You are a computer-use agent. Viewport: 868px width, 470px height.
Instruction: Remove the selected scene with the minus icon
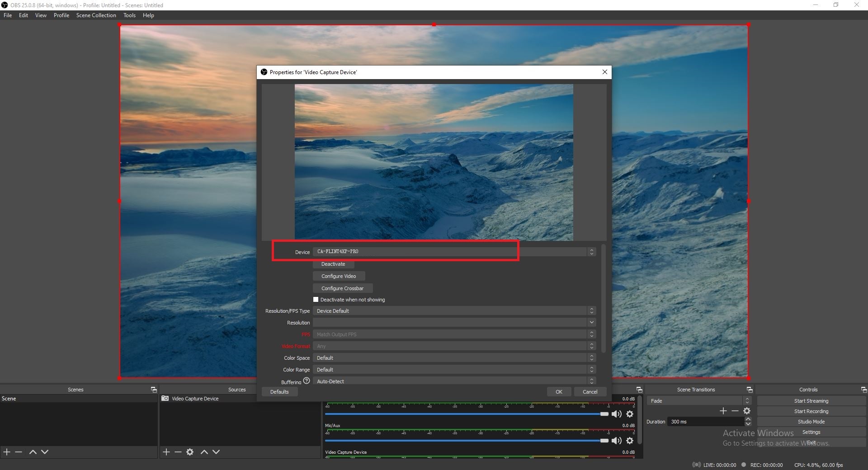[x=19, y=452]
